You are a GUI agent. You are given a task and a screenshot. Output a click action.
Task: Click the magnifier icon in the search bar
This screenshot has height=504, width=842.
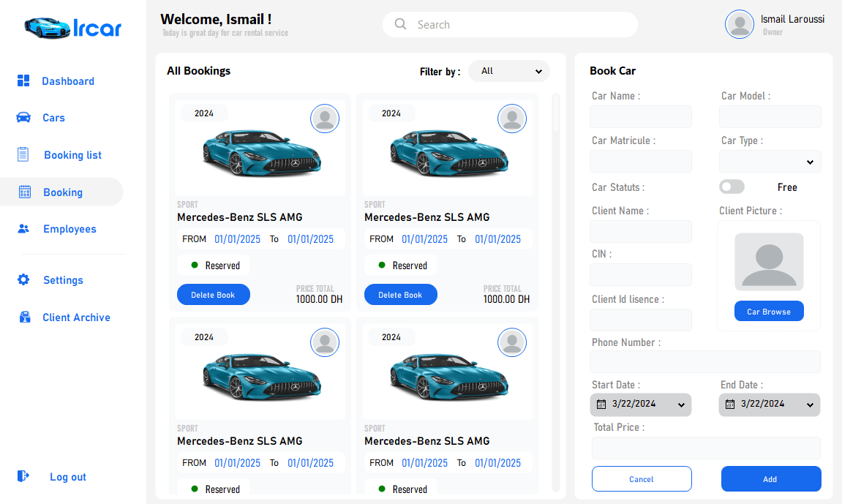[x=401, y=24]
